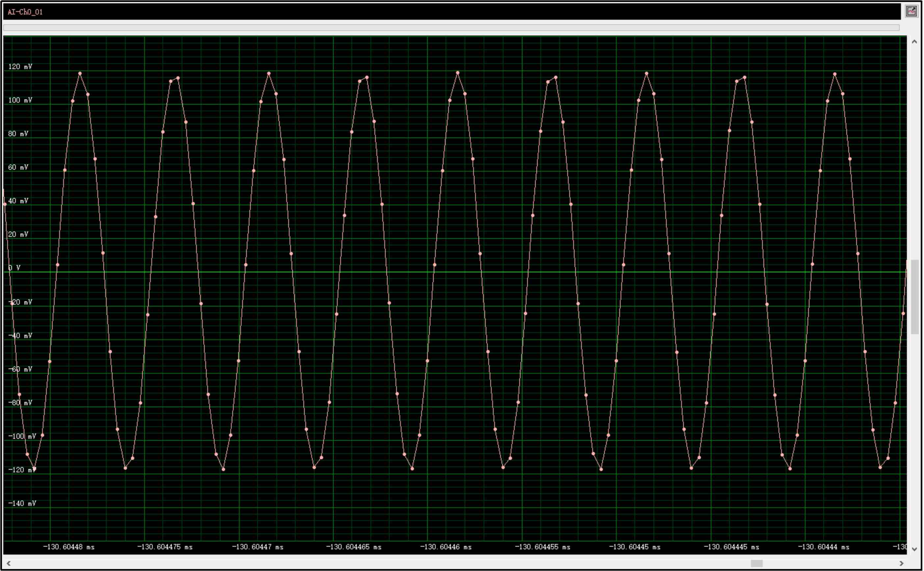Click the -130.604445 ms time label
924x571 pixels.
click(731, 547)
